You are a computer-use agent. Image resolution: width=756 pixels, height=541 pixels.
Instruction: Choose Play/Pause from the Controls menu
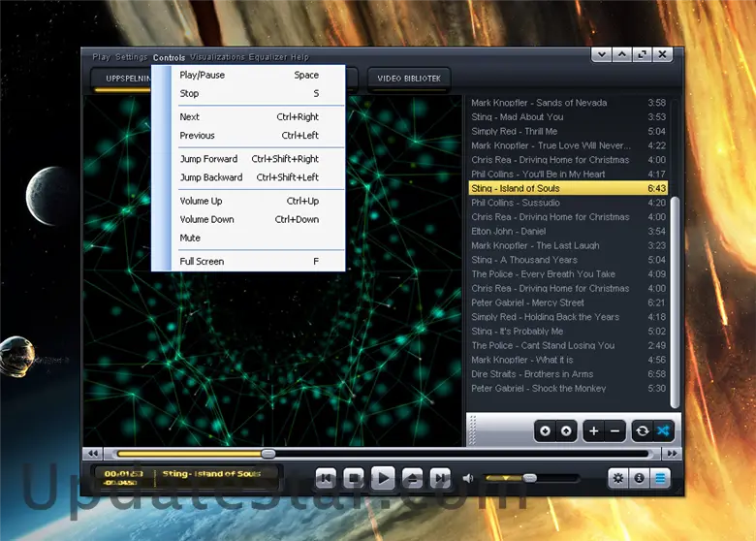(x=249, y=76)
